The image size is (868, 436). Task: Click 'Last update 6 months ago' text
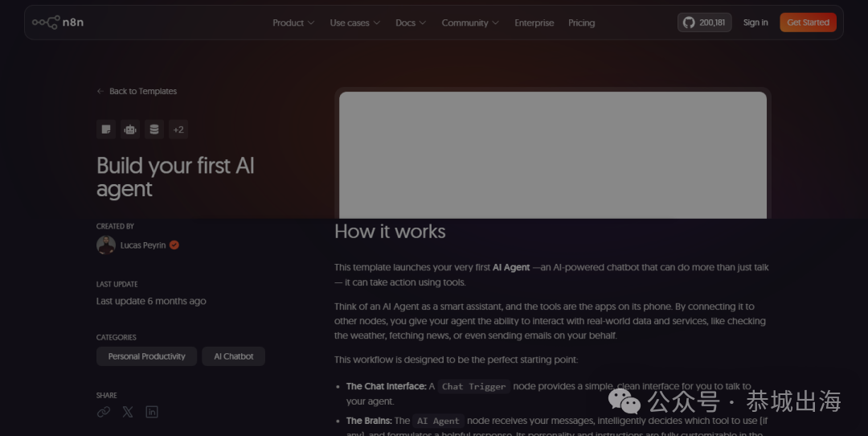pyautogui.click(x=151, y=301)
